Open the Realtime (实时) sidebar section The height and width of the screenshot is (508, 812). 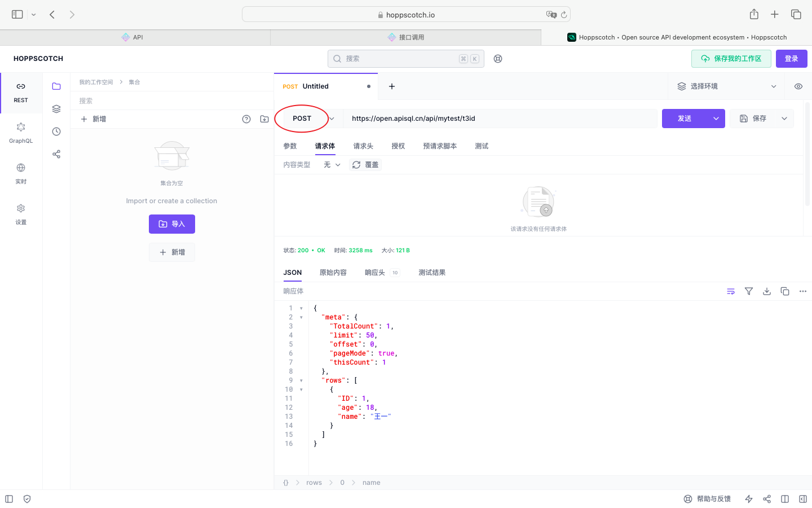[x=21, y=173]
